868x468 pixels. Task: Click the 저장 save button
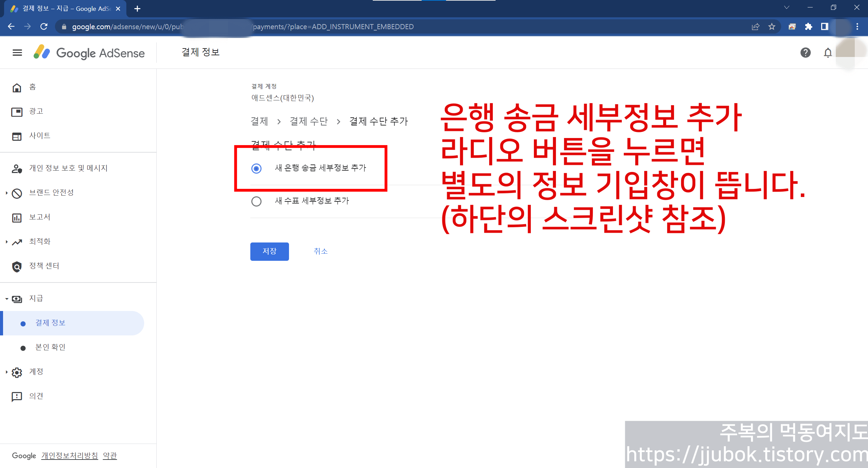pos(269,251)
